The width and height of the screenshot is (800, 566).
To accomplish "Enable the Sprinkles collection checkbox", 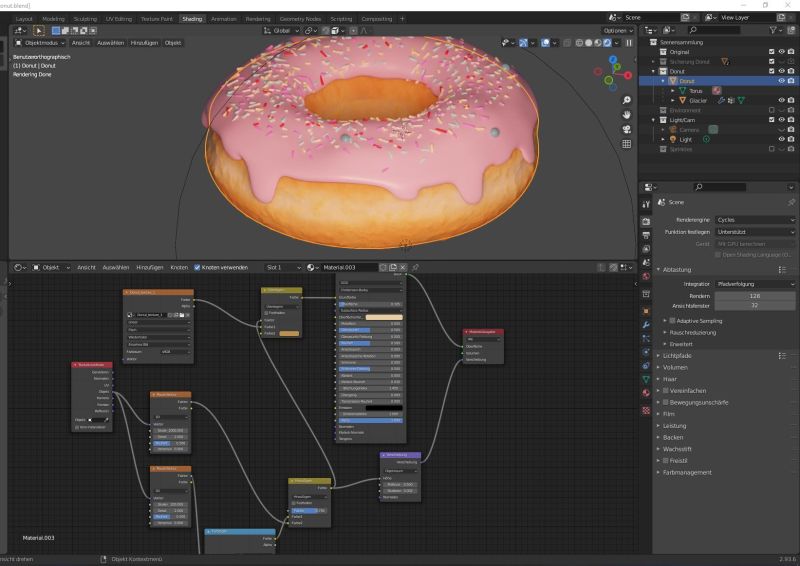I will pyautogui.click(x=771, y=149).
